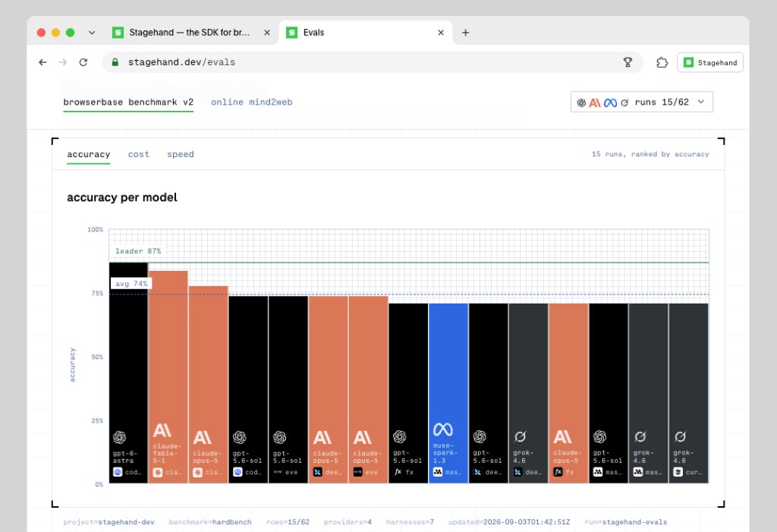The width and height of the screenshot is (777, 532).
Task: Open a new browser tab with plus
Action: tap(465, 33)
